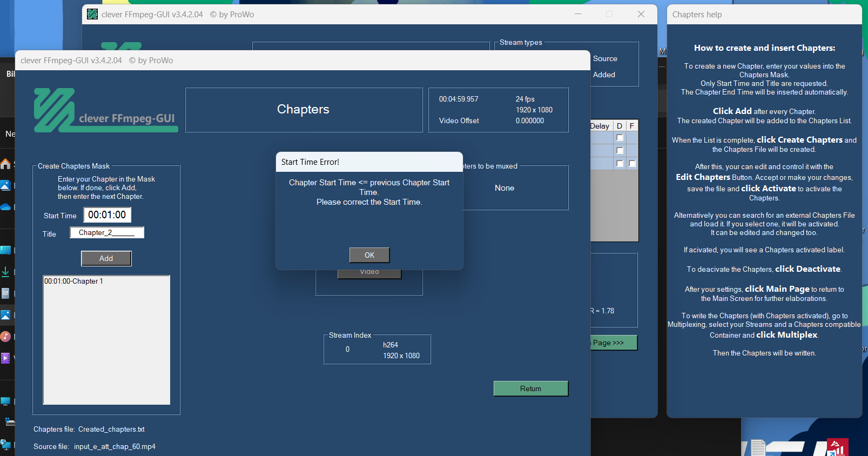
Task: Open the Pictures icon in Explorer sidebar
Action: pyautogui.click(x=5, y=315)
